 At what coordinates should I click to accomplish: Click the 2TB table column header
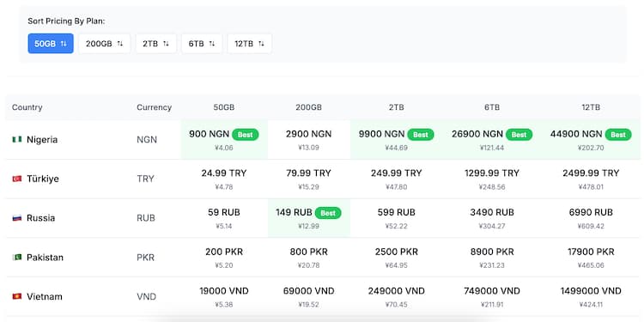point(397,107)
